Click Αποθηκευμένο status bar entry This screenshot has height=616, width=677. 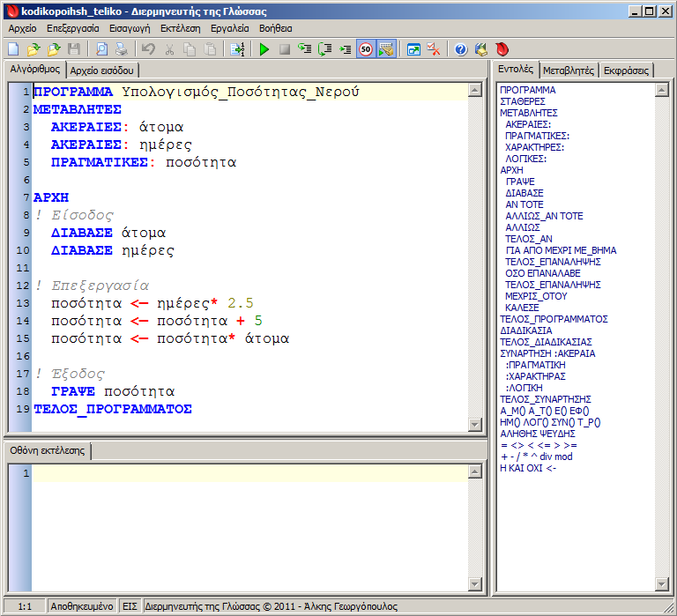click(82, 606)
